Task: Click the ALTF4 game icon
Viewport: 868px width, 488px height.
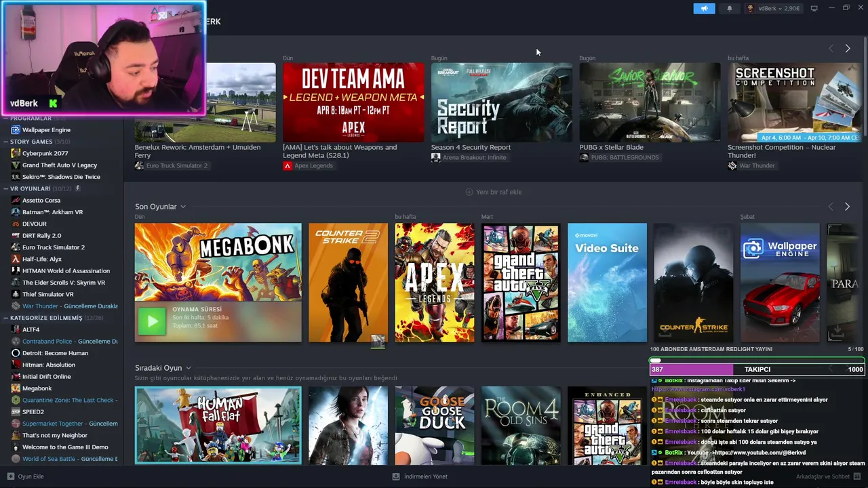Action: (16, 329)
